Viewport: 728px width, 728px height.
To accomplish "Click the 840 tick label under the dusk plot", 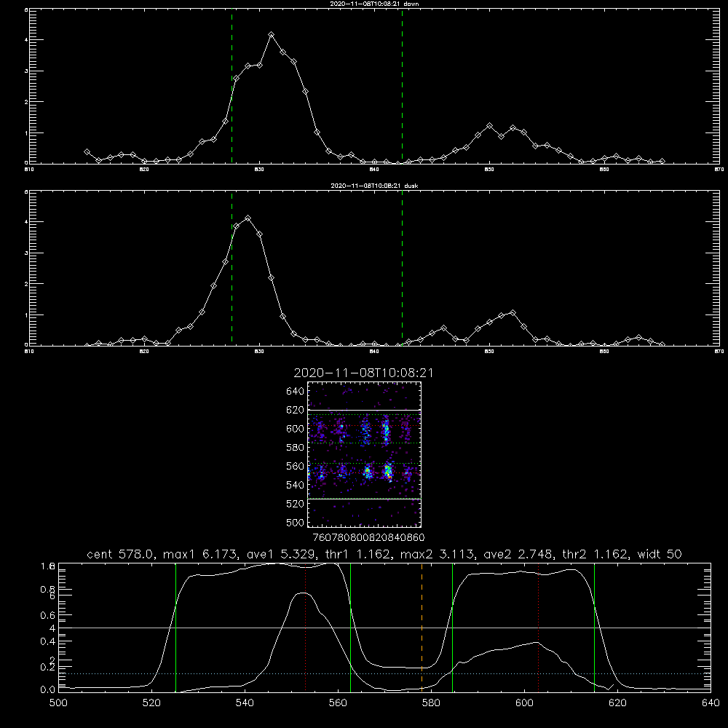I will [374, 352].
